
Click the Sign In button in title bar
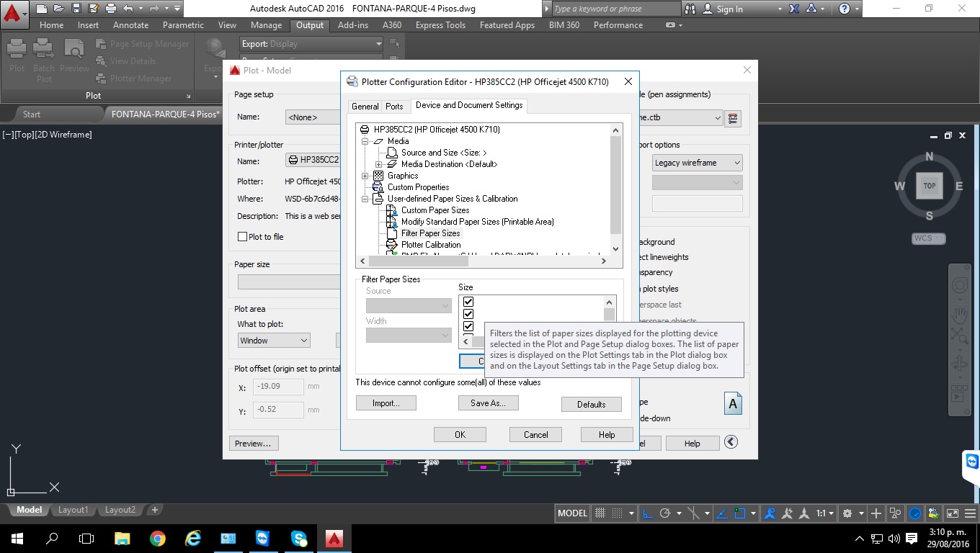pos(722,9)
